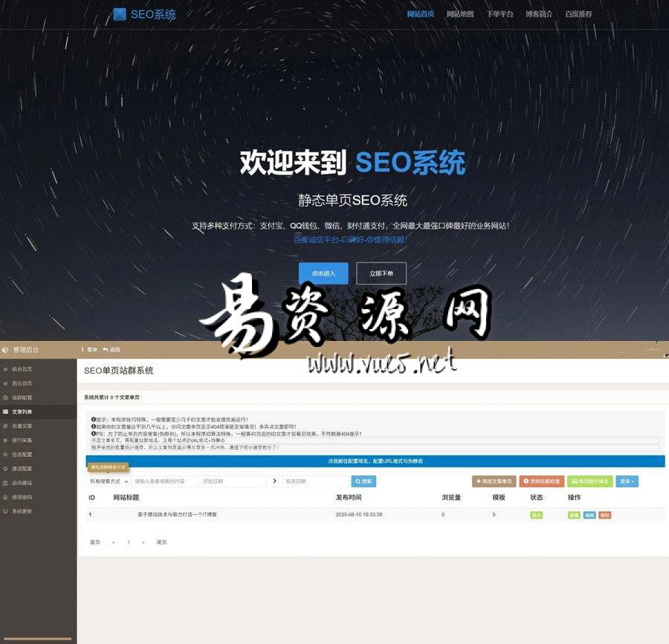669x644 pixels.
Task: Go to 尾页 in the pagination
Action: tap(161, 542)
